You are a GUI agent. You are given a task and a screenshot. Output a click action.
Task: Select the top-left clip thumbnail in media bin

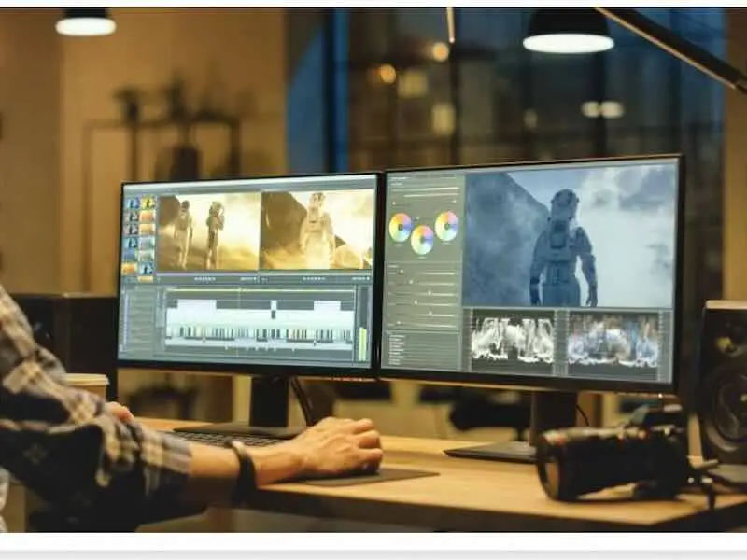tap(131, 203)
